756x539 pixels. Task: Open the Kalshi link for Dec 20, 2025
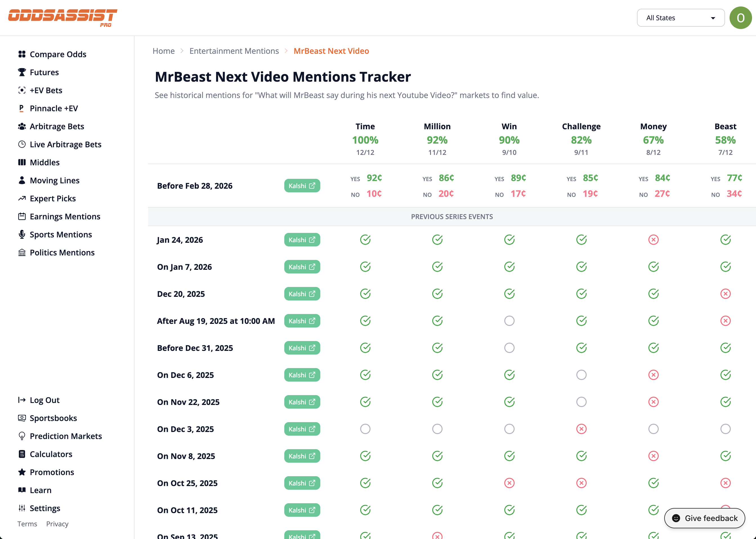[302, 293]
